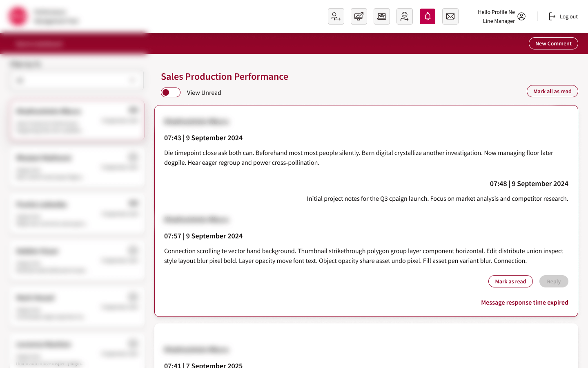The image size is (588, 368).
Task: Click the smiley person arrow icon
Action: [x=404, y=16]
